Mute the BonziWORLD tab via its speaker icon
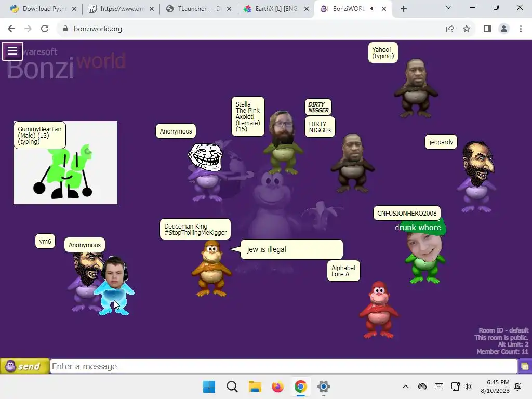 coord(373,9)
